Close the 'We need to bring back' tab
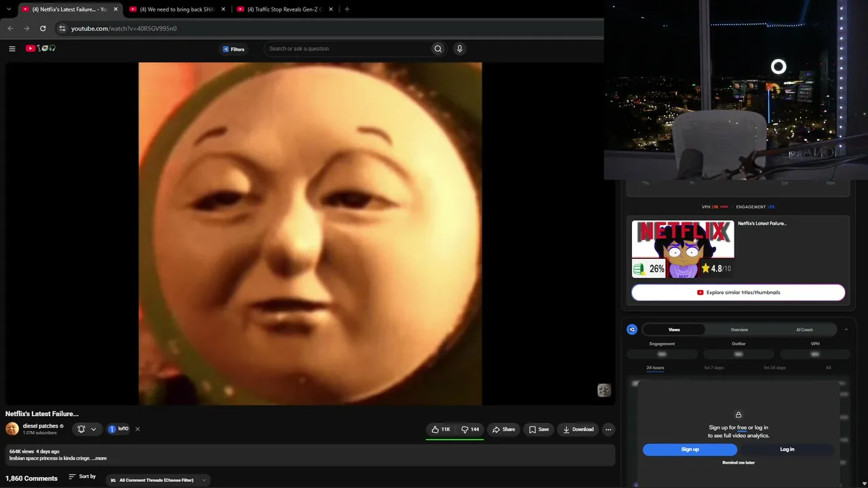 click(x=223, y=9)
